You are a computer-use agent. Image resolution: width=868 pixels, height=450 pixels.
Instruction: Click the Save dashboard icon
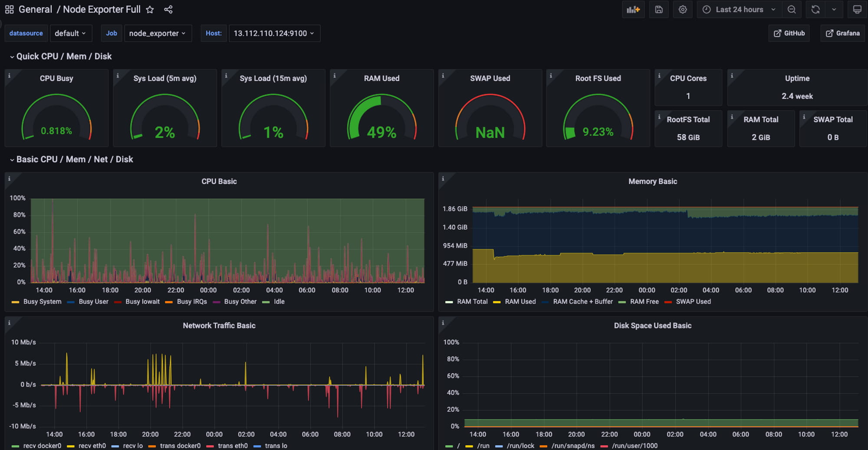click(x=658, y=10)
